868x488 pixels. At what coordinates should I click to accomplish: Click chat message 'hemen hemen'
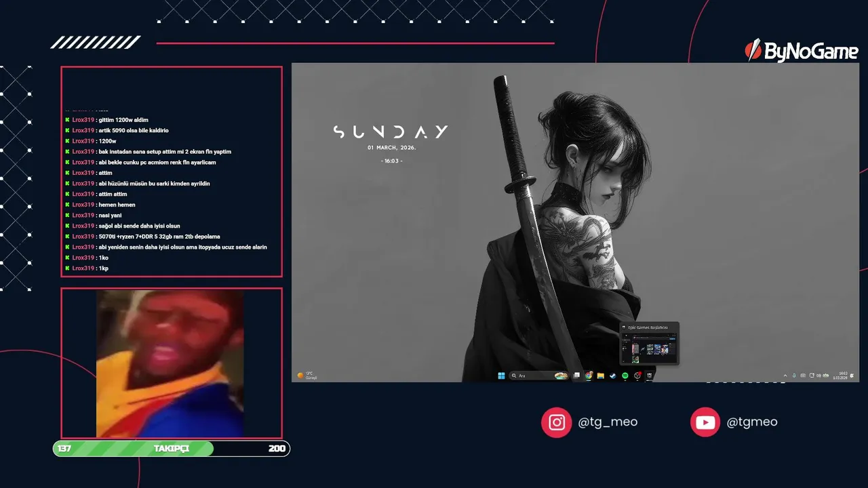point(116,205)
